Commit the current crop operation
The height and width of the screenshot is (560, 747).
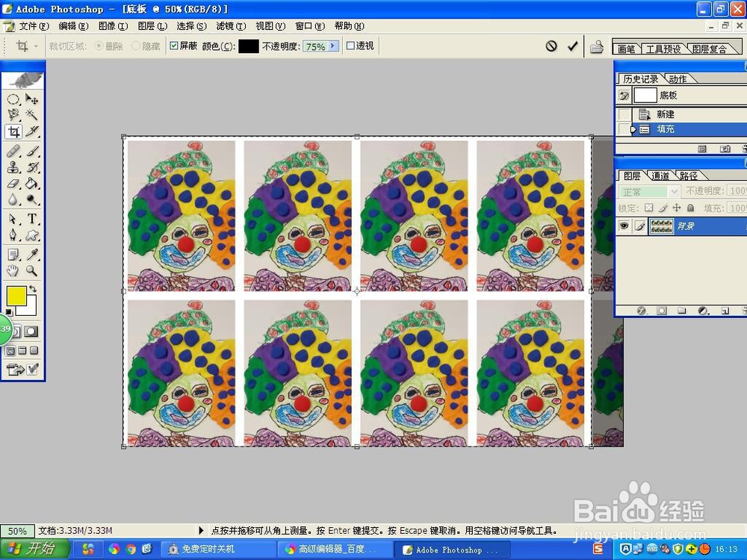tap(573, 46)
